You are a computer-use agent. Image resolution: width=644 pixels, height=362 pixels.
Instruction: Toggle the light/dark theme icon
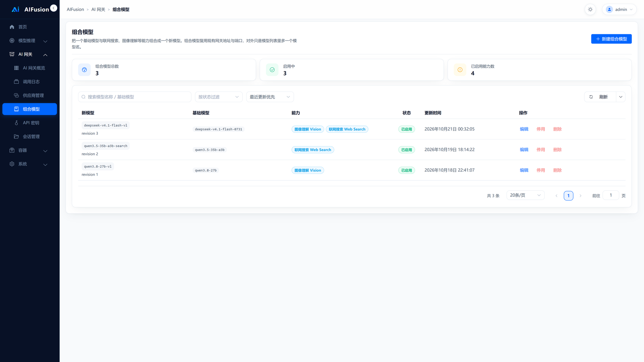[590, 9]
